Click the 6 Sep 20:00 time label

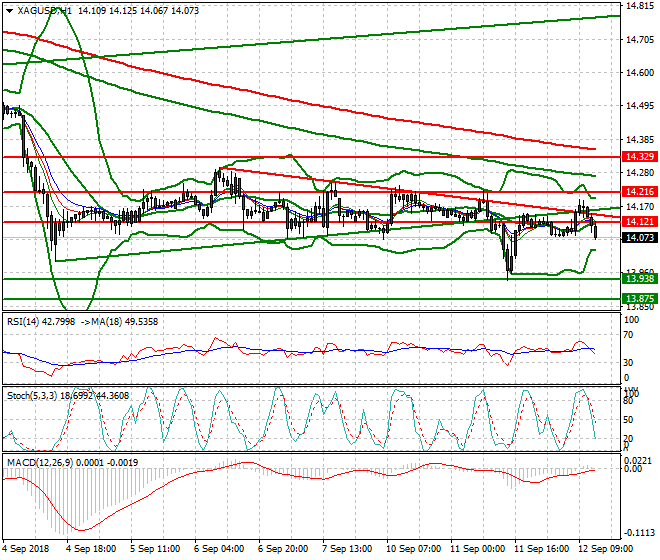pos(283,549)
